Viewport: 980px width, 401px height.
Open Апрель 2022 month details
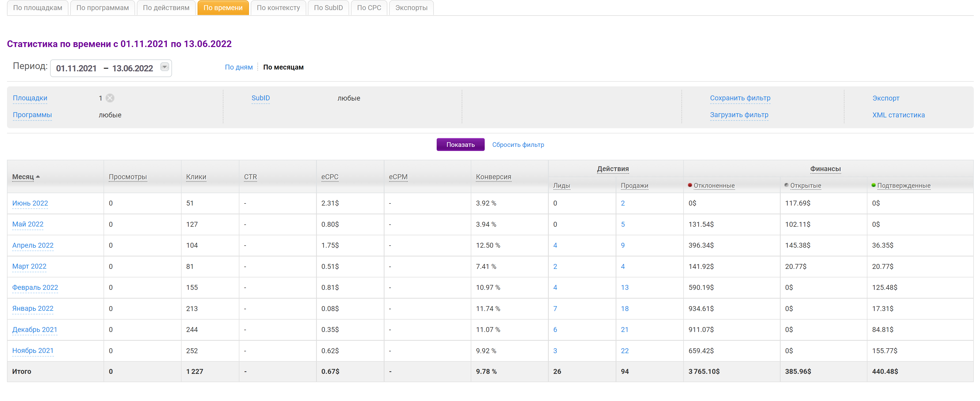(x=33, y=245)
